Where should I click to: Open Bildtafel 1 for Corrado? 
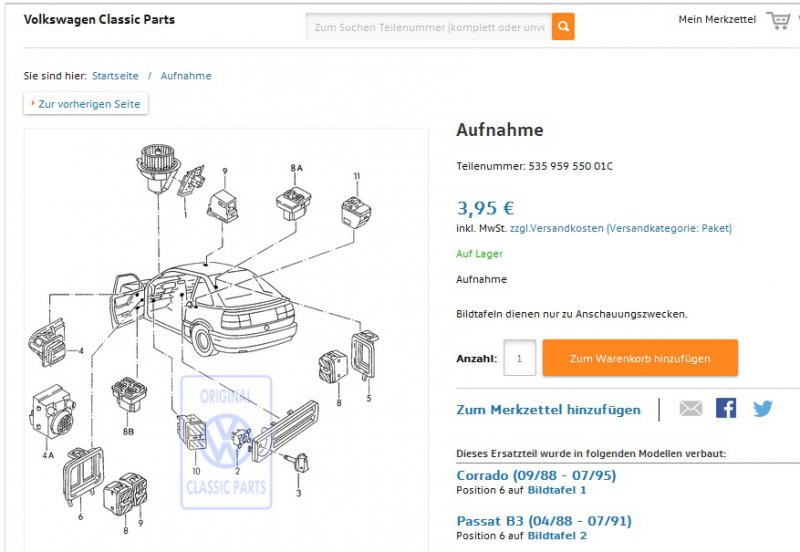557,490
